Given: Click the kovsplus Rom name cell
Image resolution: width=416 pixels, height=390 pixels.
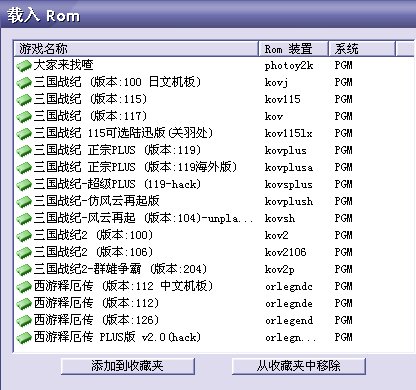Looking at the screenshot, I should pos(289,185).
